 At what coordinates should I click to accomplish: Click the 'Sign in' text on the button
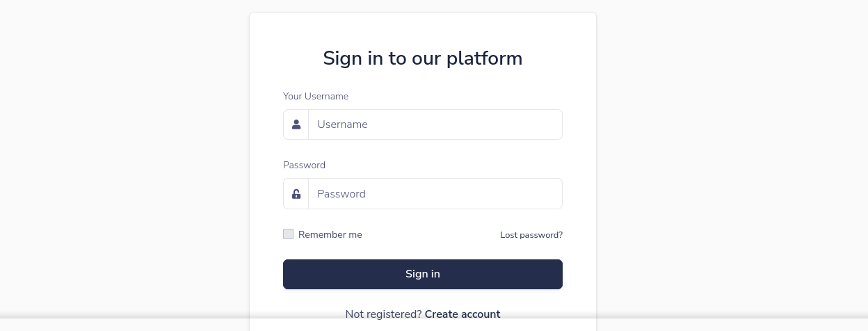point(422,274)
